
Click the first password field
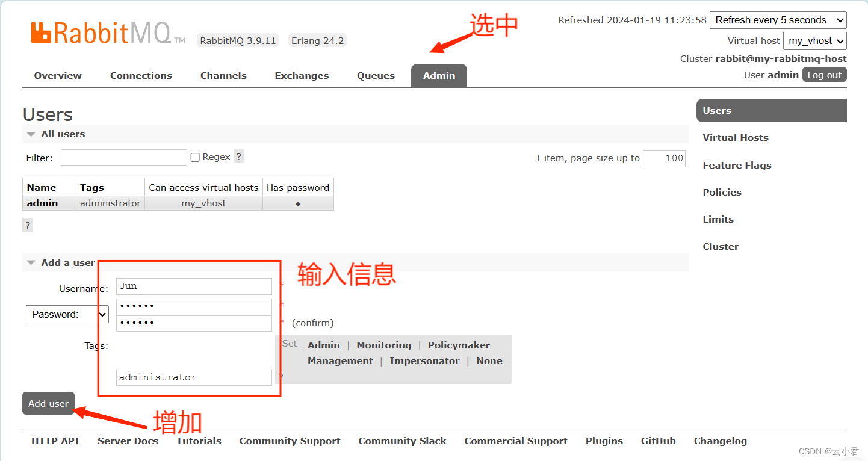point(194,306)
